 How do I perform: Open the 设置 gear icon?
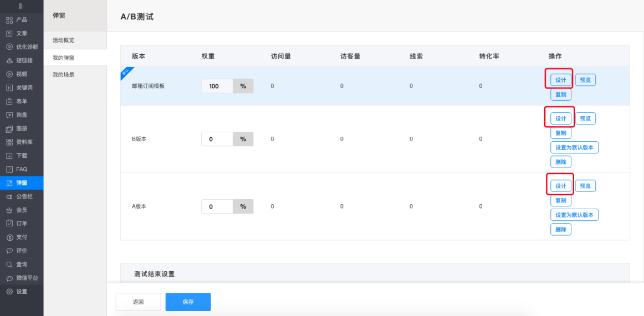9,292
